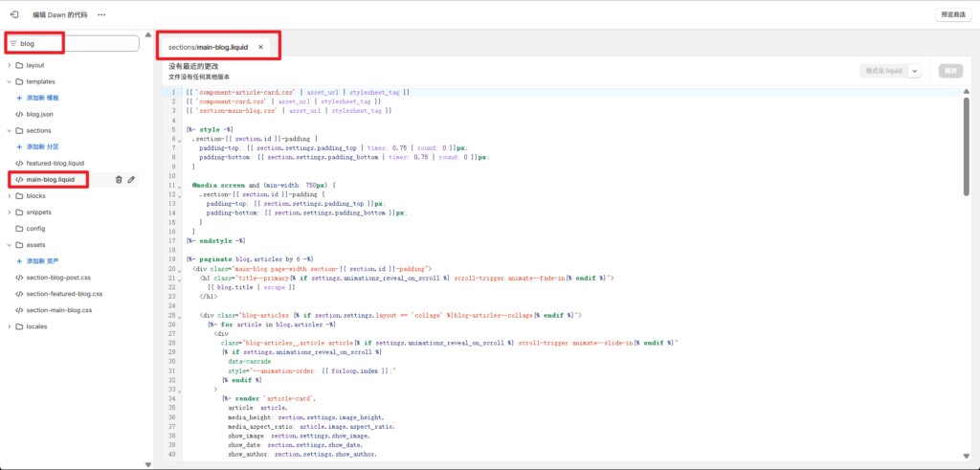
Task: Fold code block at line 25
Action: click(x=179, y=316)
